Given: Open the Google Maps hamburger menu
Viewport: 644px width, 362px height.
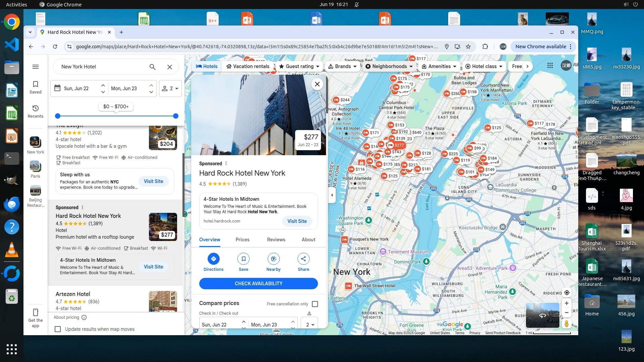Looking at the screenshot, I should pyautogui.click(x=36, y=67).
